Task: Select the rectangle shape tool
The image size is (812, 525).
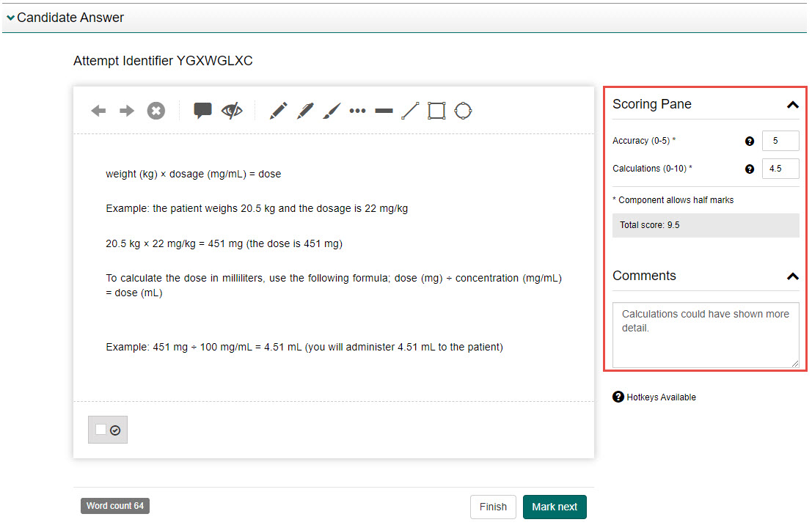Action: 436,111
